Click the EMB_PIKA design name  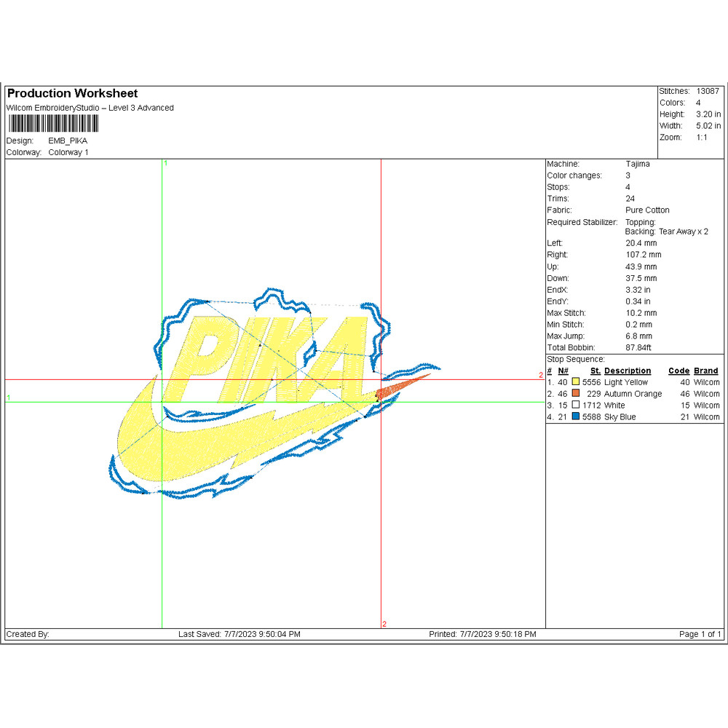[x=68, y=141]
